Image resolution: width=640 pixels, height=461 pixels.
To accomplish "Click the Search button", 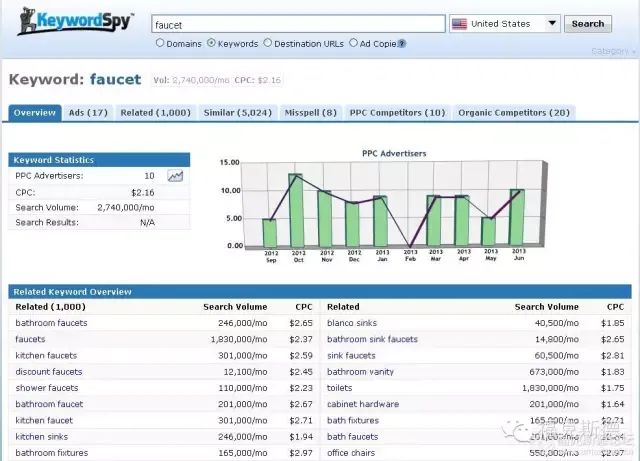I will pyautogui.click(x=588, y=24).
